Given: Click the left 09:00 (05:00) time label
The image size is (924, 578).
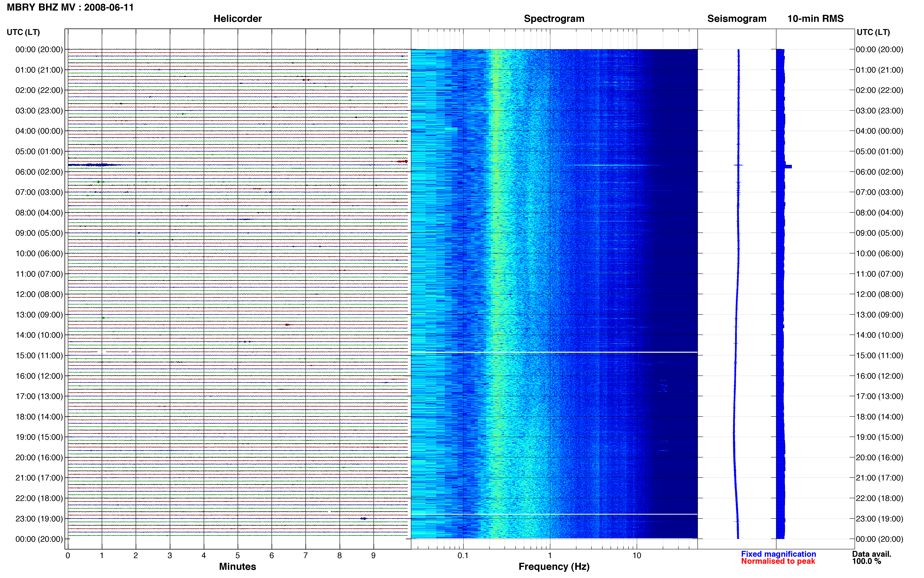Looking at the screenshot, I should tap(39, 233).
